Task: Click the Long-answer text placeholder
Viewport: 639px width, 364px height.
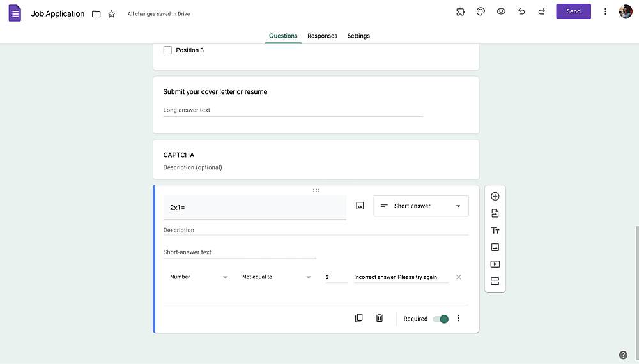Action: (187, 110)
